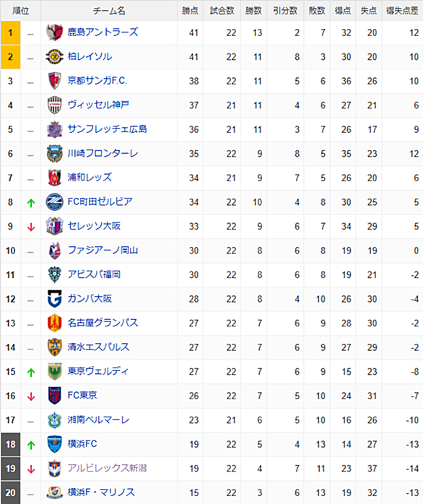Click the 得失点差 column header
The image size is (423, 504).
[x=402, y=11]
